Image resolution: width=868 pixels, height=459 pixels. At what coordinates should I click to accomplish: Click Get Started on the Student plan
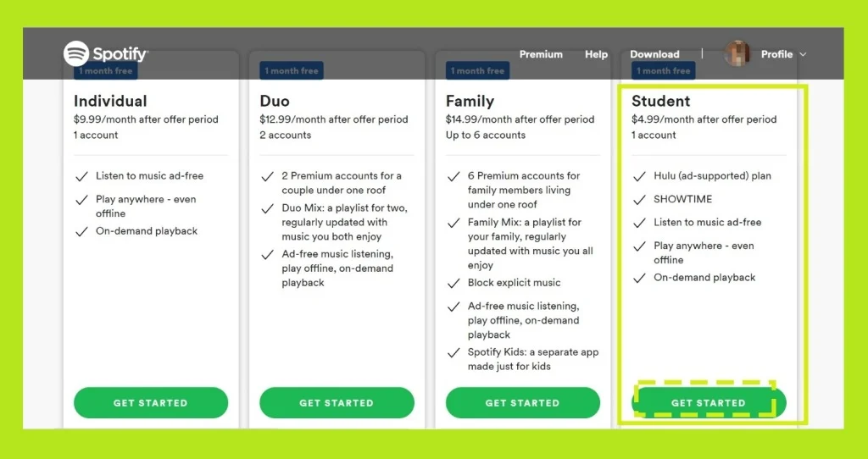coord(709,402)
